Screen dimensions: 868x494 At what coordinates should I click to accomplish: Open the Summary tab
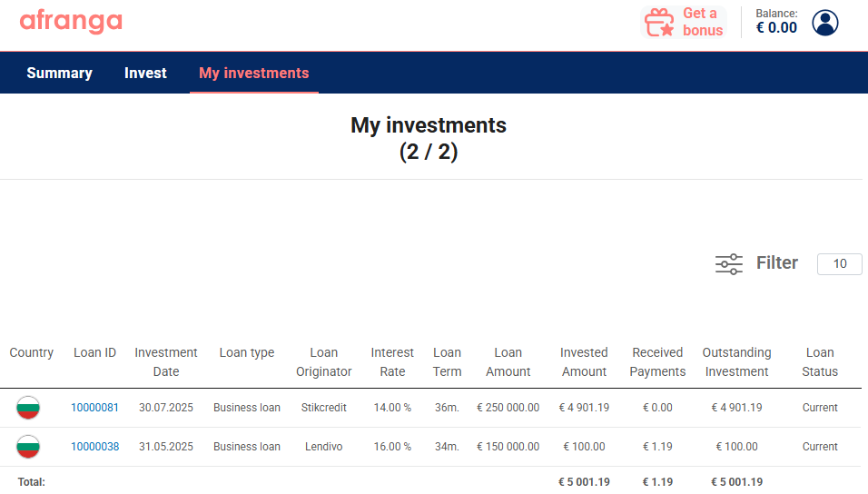(59, 74)
